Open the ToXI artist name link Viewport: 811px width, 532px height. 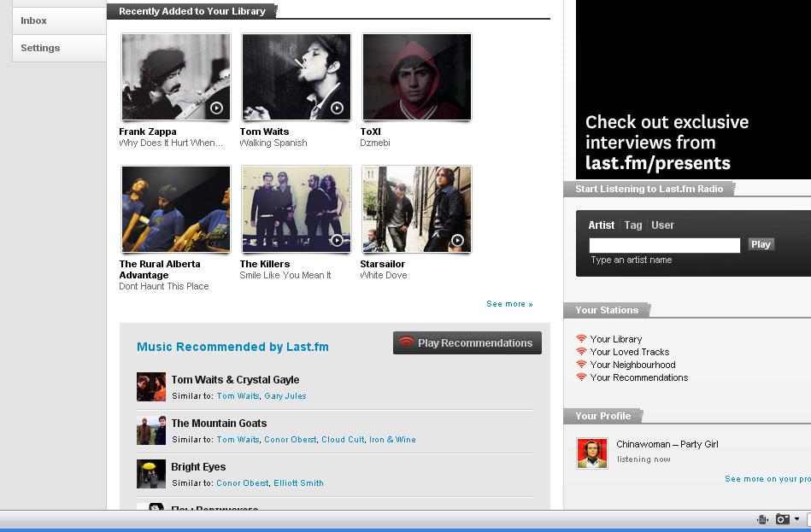pyautogui.click(x=370, y=132)
